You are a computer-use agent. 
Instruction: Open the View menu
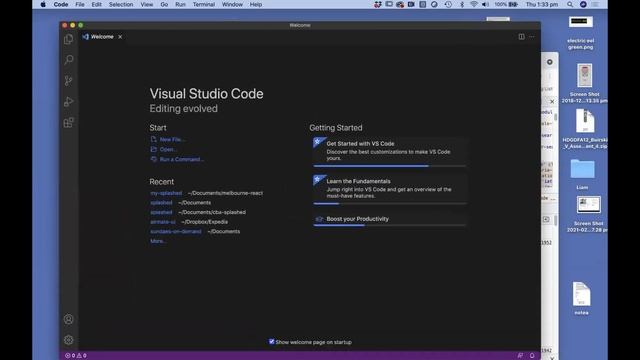click(147, 4)
